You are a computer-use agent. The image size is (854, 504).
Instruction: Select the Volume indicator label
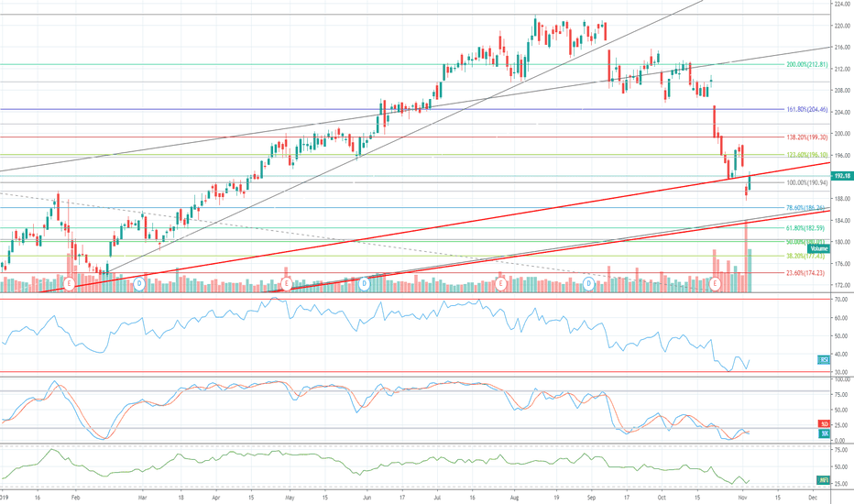pyautogui.click(x=818, y=248)
